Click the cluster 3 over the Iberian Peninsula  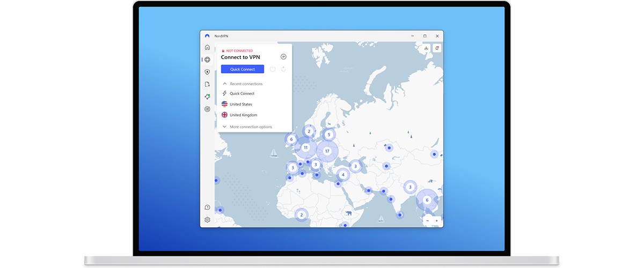pyautogui.click(x=292, y=168)
